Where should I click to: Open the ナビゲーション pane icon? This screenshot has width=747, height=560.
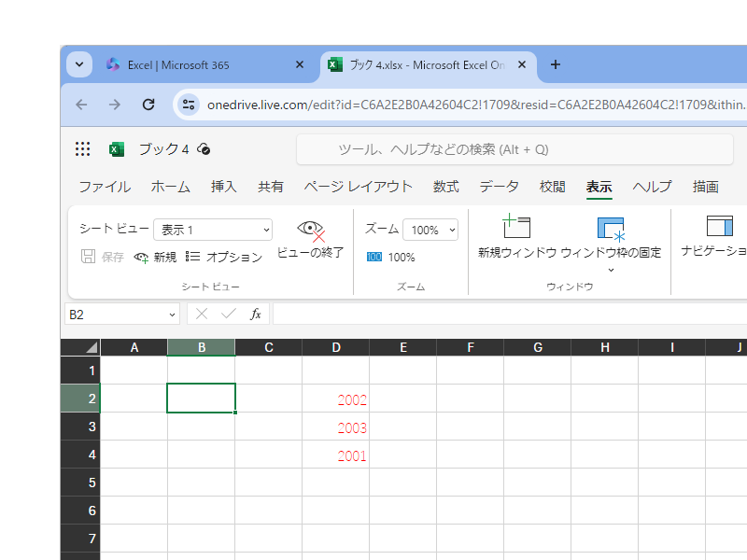tap(719, 227)
